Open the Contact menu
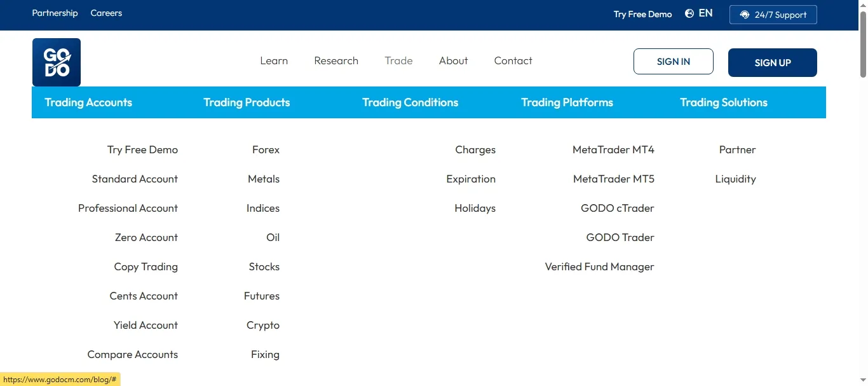 coord(513,61)
